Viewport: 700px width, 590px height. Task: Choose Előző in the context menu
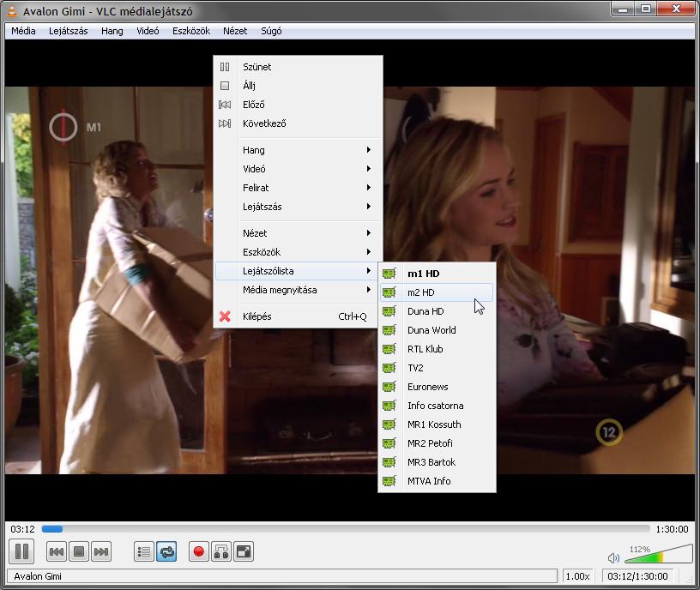point(298,105)
